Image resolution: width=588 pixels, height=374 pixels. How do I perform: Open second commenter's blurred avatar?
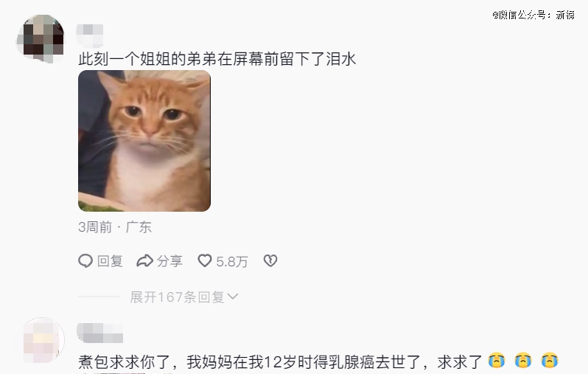pyautogui.click(x=42, y=341)
